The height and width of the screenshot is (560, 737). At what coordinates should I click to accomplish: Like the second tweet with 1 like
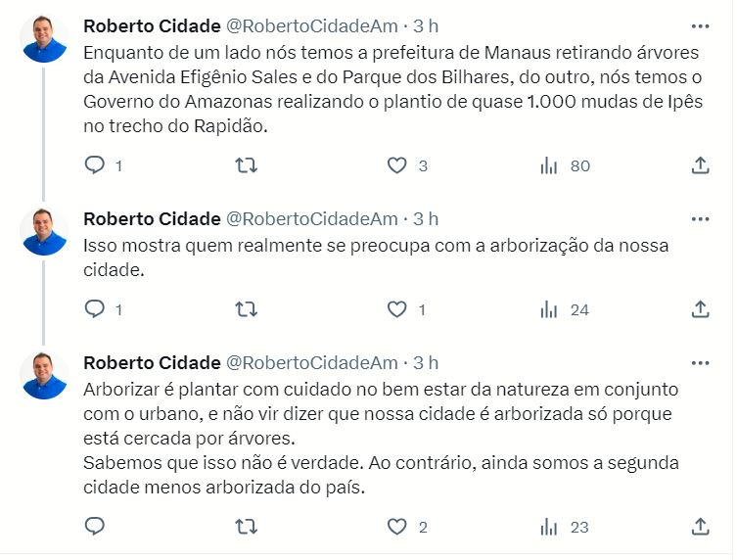(x=396, y=309)
